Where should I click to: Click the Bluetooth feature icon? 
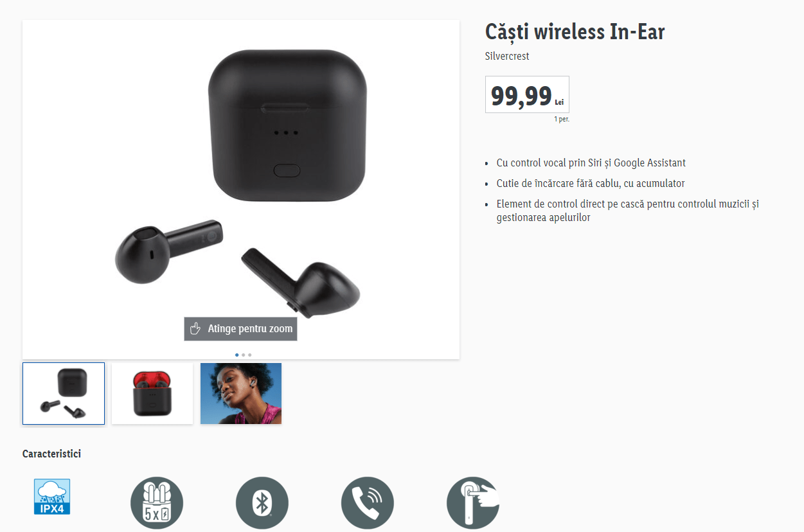click(262, 503)
